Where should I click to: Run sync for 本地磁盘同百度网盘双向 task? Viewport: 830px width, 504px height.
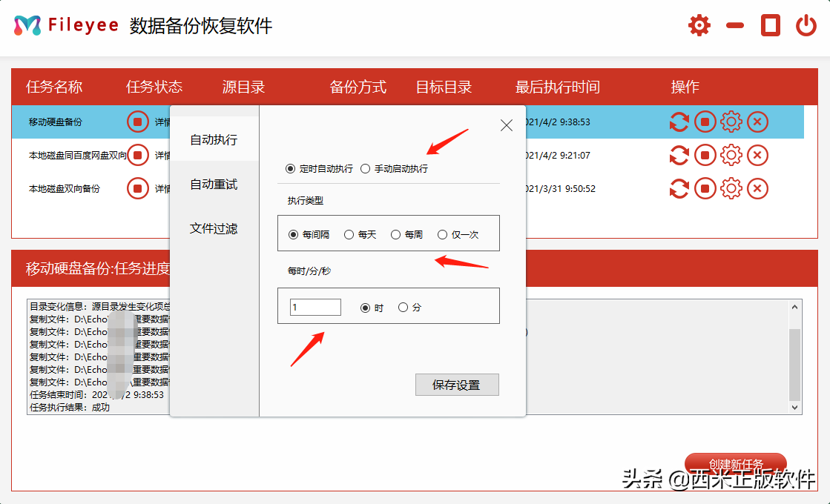coord(679,156)
